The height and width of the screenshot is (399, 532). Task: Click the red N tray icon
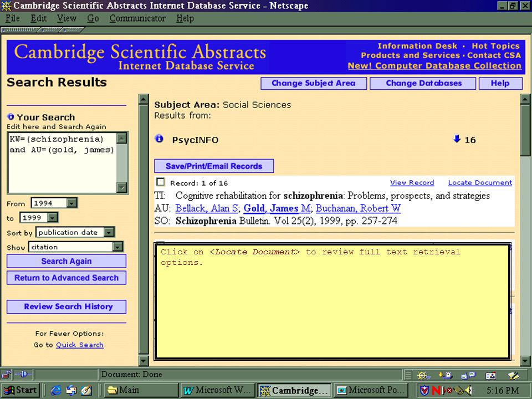436,391
